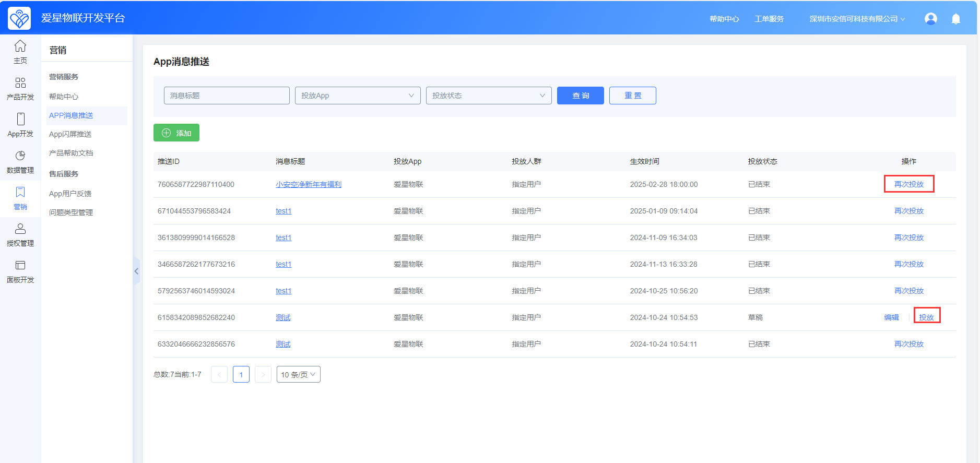
Task: Click 再次投放 for 2024-11-09 16:34:03 row
Action: point(909,238)
